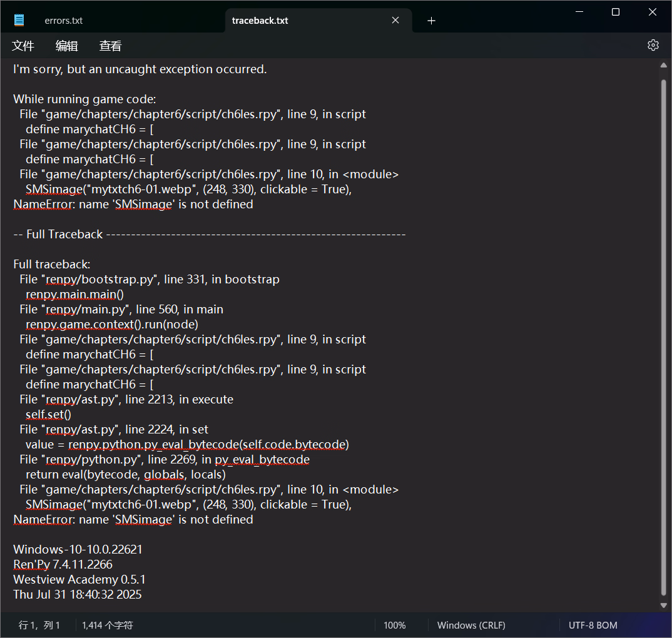
Task: Maximize the Notepad window
Action: coord(616,12)
